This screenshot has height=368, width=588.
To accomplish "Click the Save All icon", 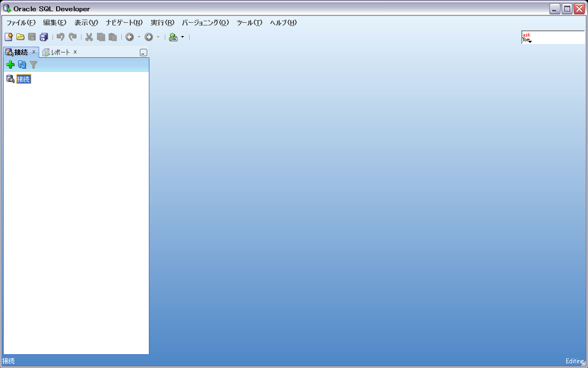I will (x=44, y=37).
